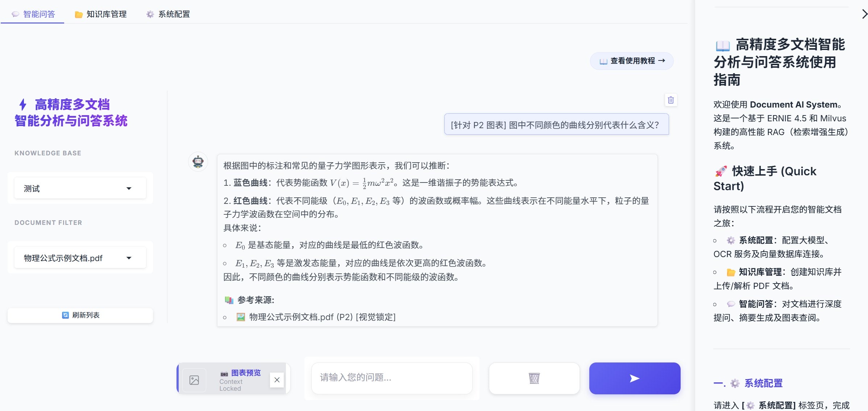
Task: Click the image icon in the Context Locked chip
Action: pos(194,379)
